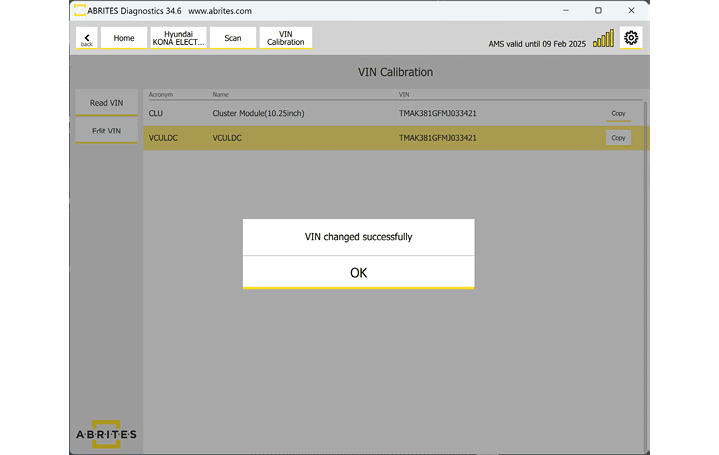Select the highlighted VCULDC row

pyautogui.click(x=300, y=138)
